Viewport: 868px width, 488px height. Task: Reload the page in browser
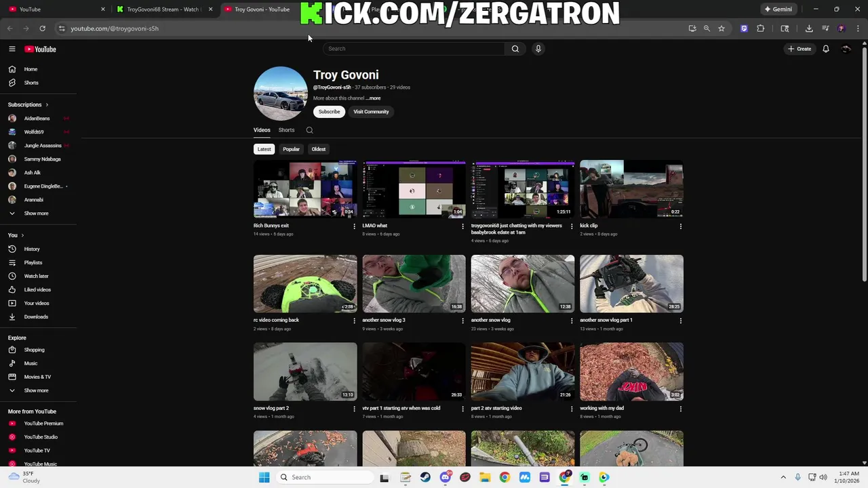pyautogui.click(x=42, y=28)
